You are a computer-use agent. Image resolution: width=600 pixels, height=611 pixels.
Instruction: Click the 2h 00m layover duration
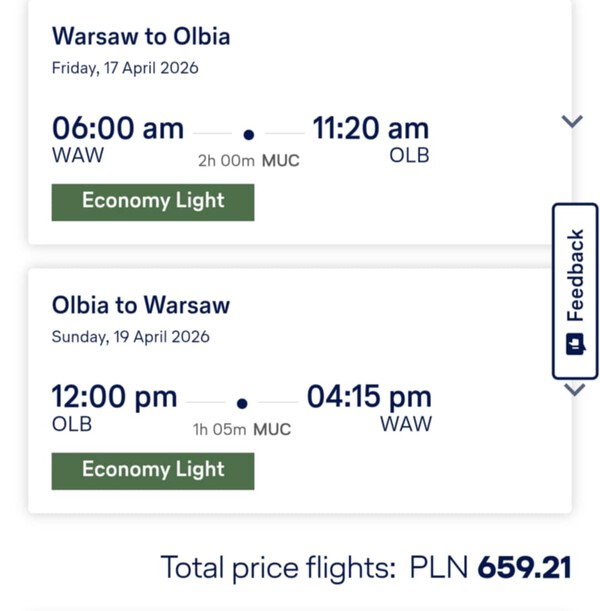[226, 161]
